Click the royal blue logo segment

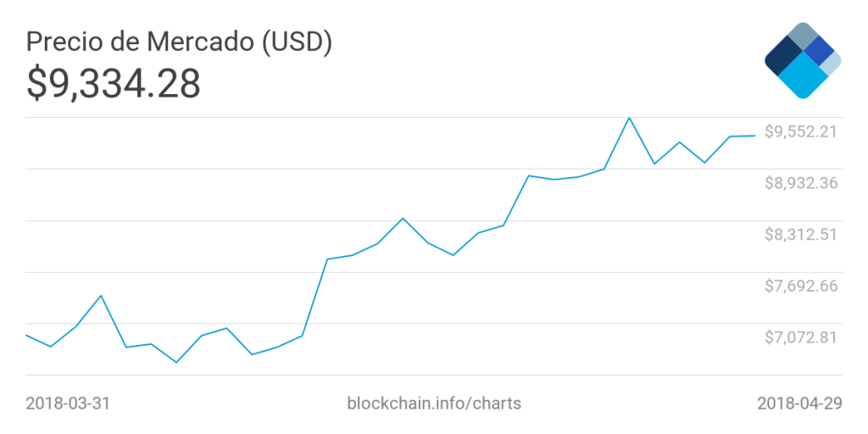pyautogui.click(x=820, y=51)
